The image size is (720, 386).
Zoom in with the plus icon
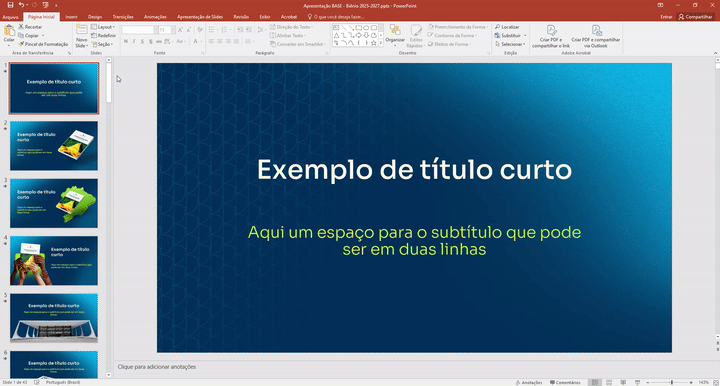[691, 382]
